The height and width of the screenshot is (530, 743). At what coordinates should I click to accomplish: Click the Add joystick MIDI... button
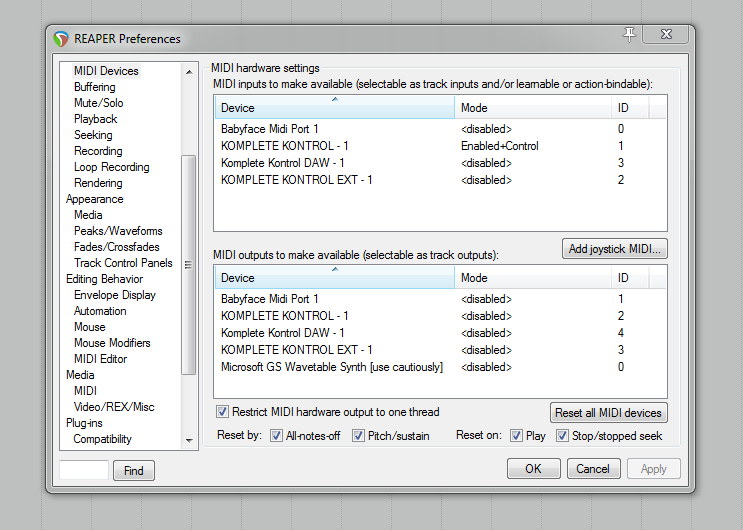pyautogui.click(x=615, y=249)
